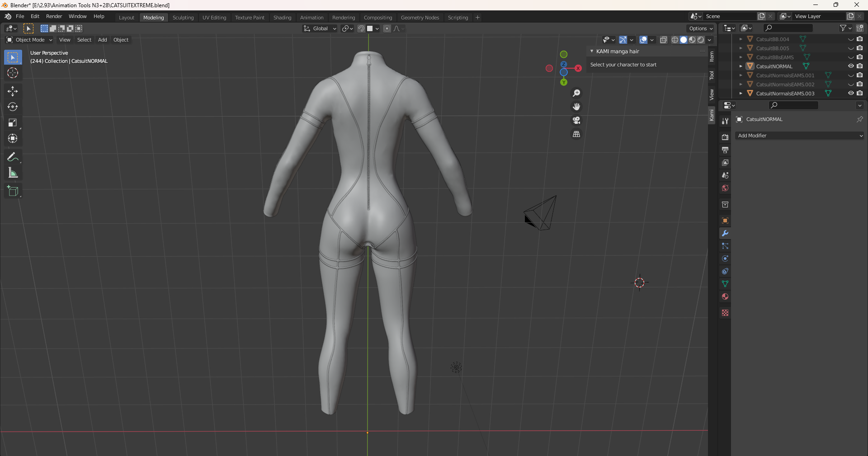Toggle X-Ray display button
868x456 pixels.
663,40
